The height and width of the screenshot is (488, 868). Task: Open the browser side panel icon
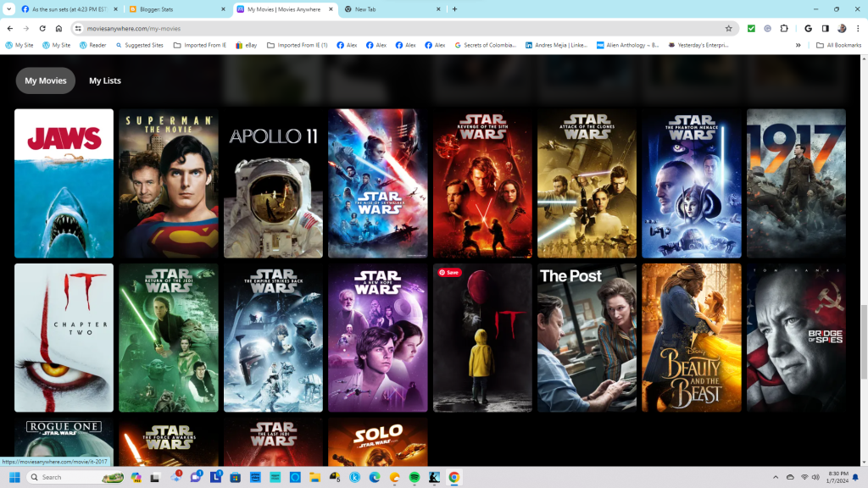pyautogui.click(x=825, y=28)
